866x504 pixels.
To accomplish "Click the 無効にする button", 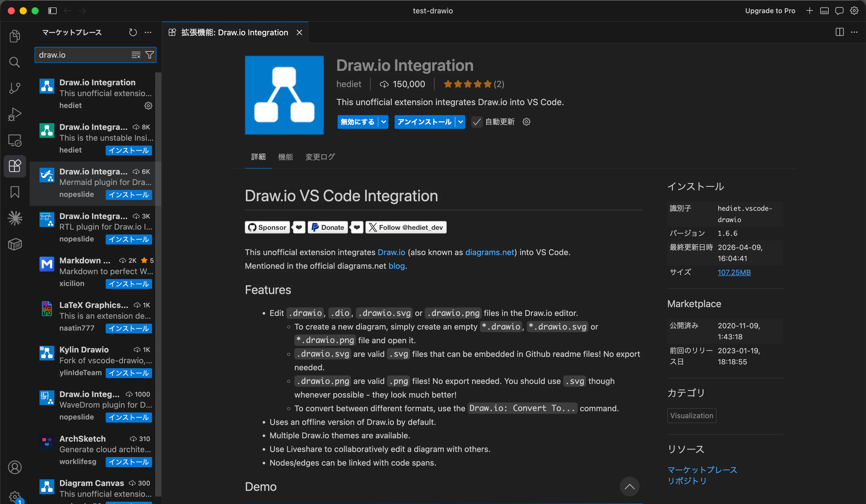I will click(357, 122).
